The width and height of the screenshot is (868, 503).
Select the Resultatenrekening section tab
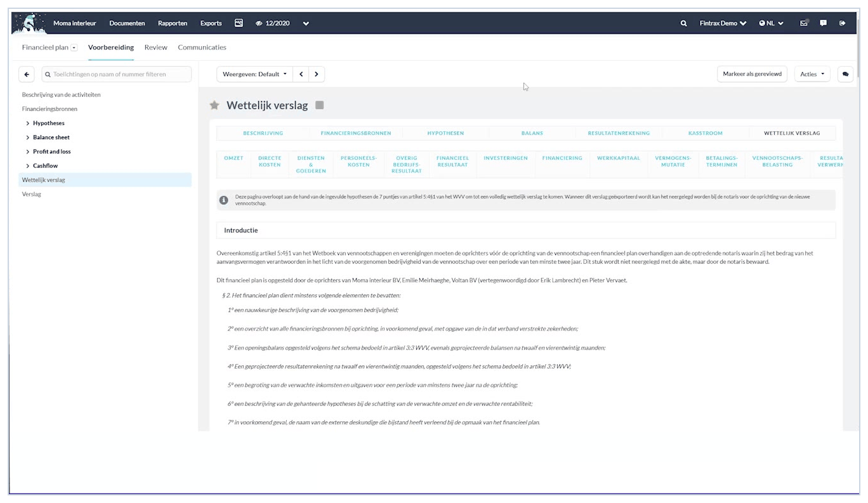click(619, 133)
